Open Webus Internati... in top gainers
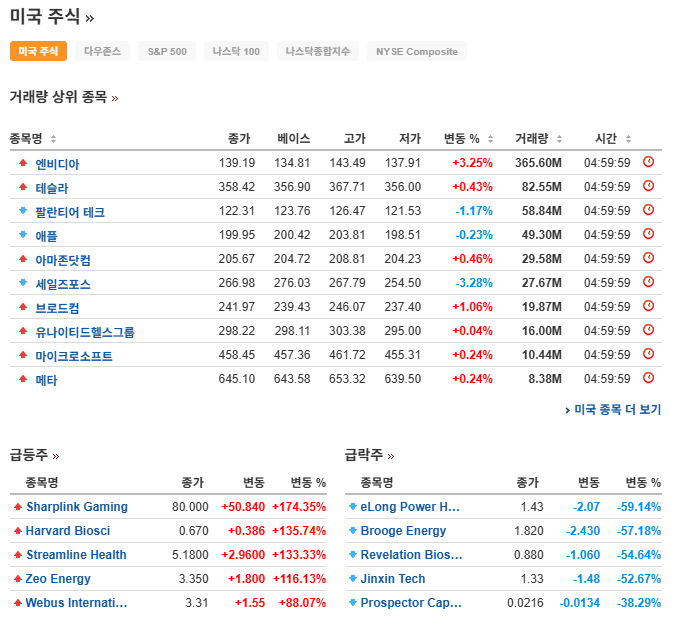The width and height of the screenshot is (677, 637). click(76, 602)
